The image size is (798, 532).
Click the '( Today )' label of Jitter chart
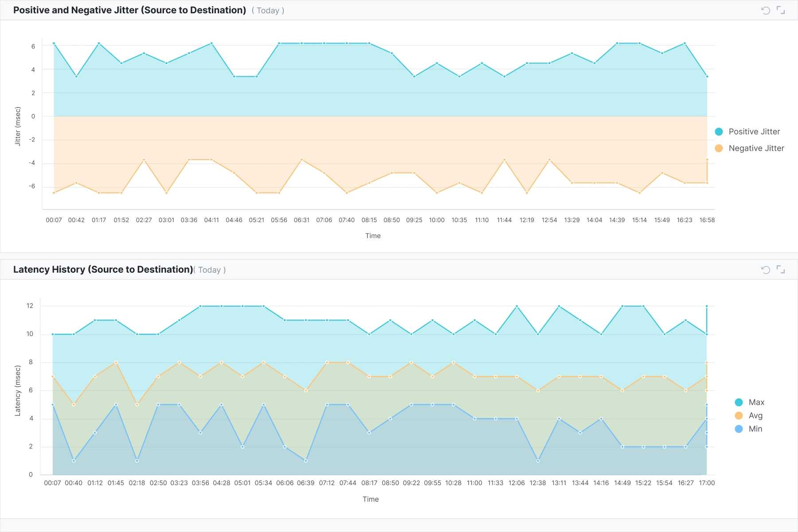[268, 11]
